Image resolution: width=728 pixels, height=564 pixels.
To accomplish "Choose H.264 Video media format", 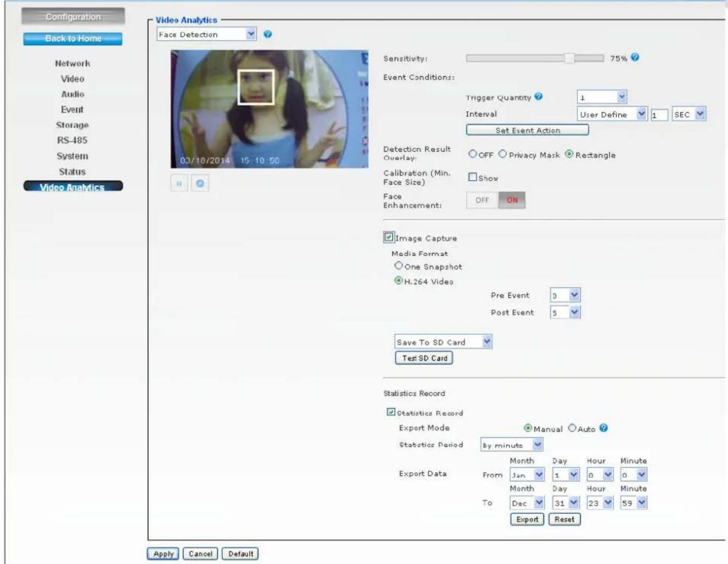I will 399,281.
